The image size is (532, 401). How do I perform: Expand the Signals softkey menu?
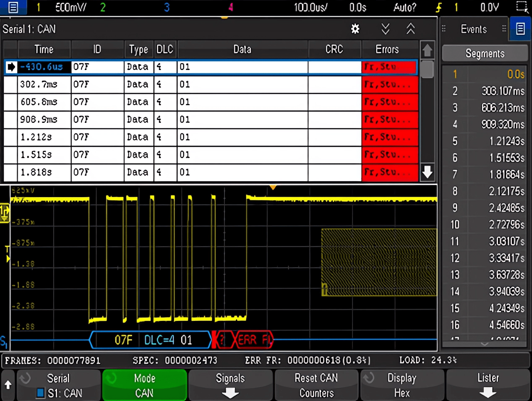[230, 385]
